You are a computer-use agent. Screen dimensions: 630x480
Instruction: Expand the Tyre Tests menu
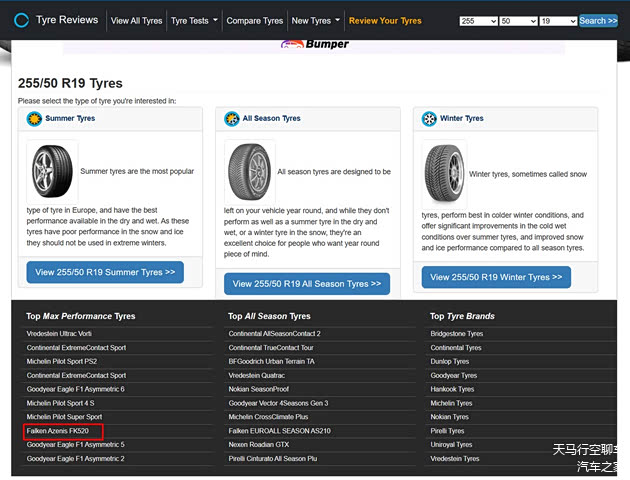coord(194,21)
